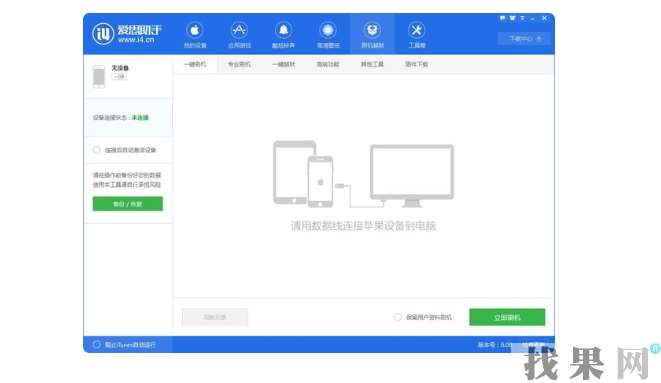Switch to the 专业刷机 tab

click(x=239, y=64)
